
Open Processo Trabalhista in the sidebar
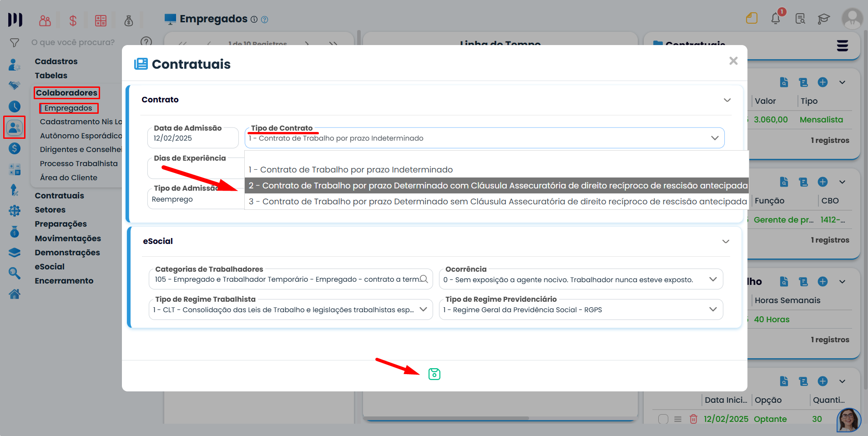(x=79, y=163)
